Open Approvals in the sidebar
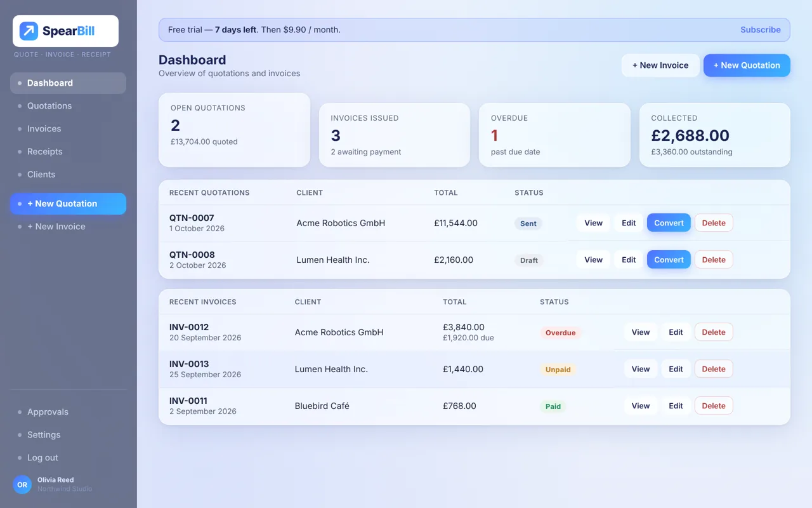Viewport: 812px width, 508px height. (x=68, y=412)
